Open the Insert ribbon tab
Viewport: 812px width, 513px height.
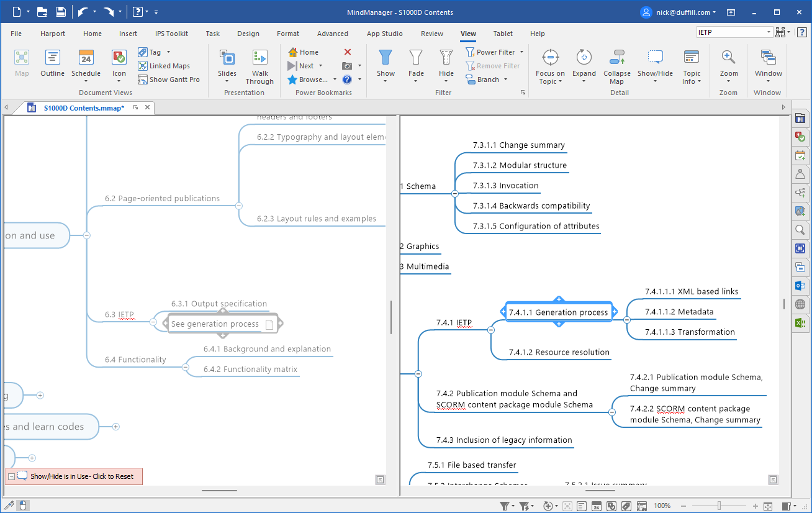click(129, 34)
